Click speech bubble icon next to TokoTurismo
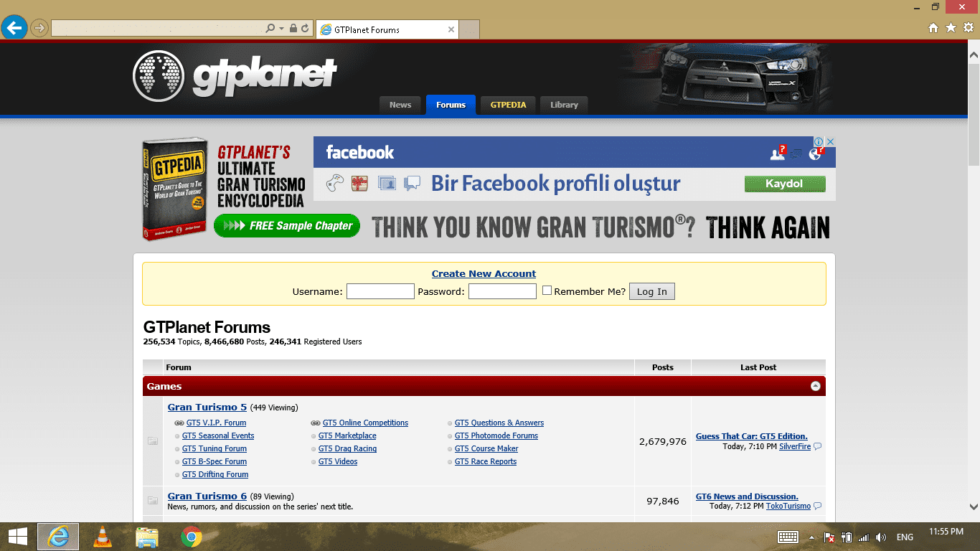Screen dimensions: 980x551 817,506
